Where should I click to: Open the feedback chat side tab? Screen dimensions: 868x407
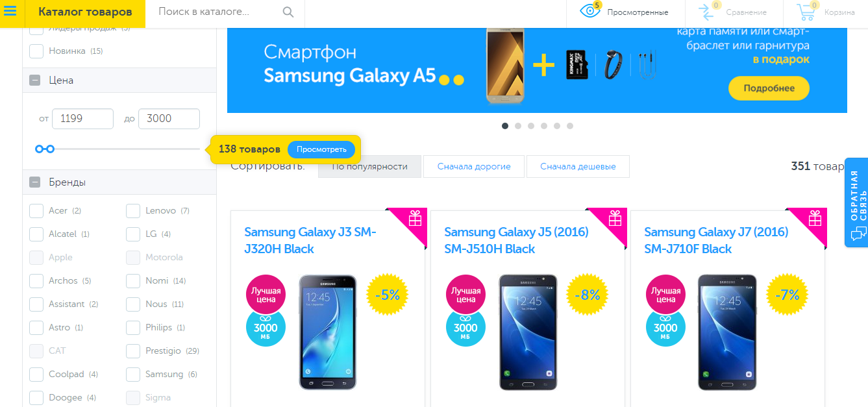[856, 203]
